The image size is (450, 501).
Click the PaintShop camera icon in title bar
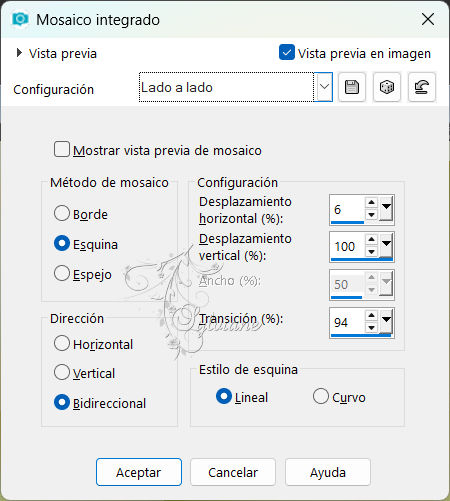pyautogui.click(x=20, y=19)
